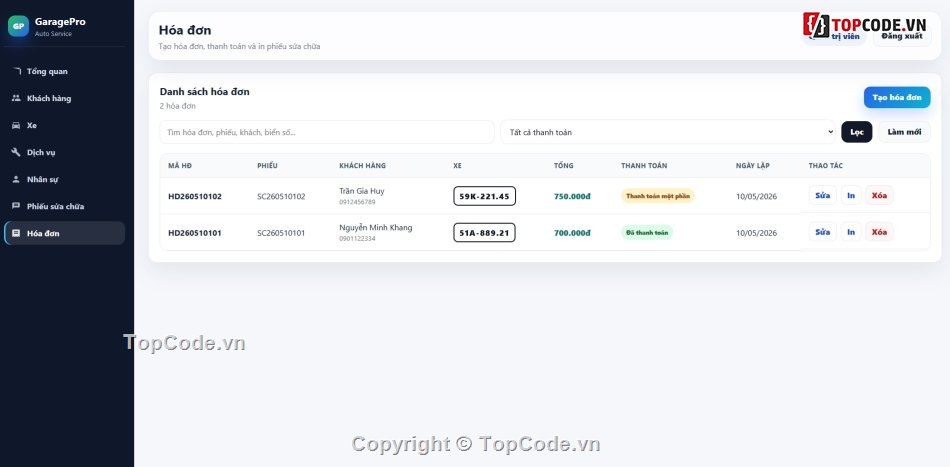Screen dimensions: 950x467
Task: Click customer name Trần Gia Huy
Action: coord(362,191)
